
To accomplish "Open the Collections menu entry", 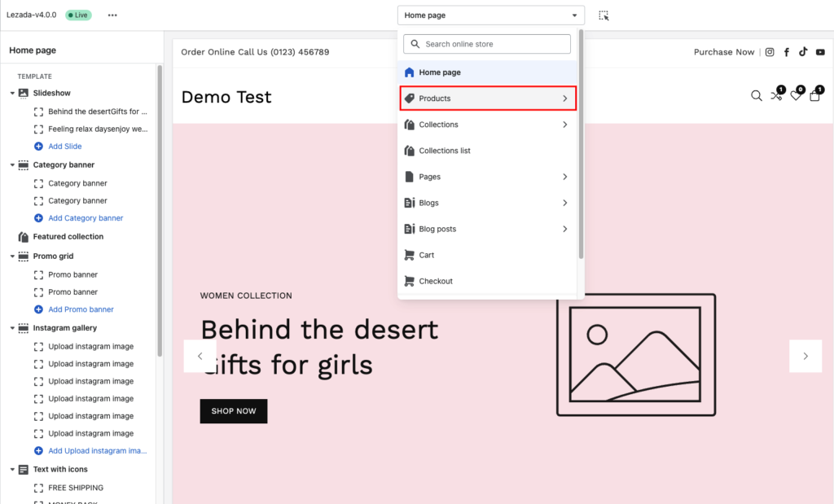I will (488, 125).
